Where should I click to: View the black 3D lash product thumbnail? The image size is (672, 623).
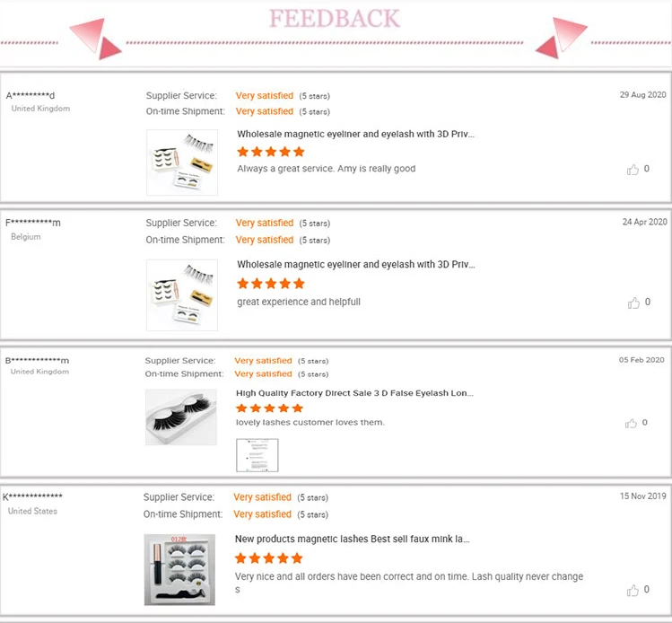click(181, 417)
